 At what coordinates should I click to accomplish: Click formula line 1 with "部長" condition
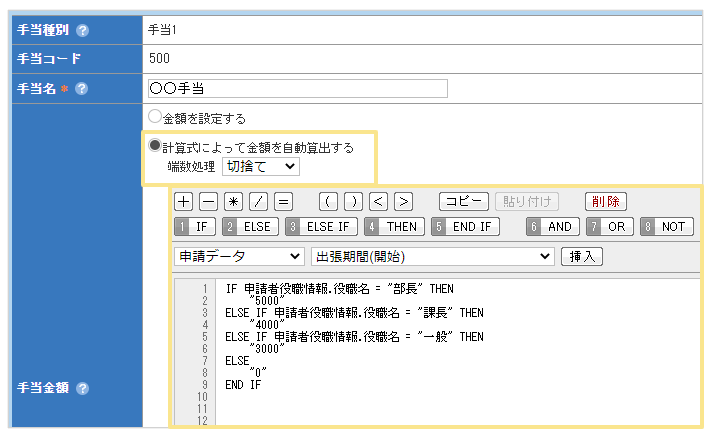pos(340,289)
